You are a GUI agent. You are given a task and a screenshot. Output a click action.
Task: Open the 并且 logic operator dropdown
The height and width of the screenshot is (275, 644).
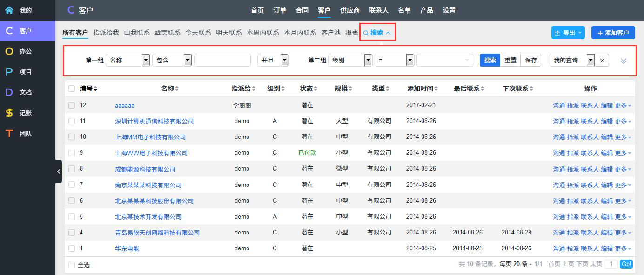click(x=284, y=61)
